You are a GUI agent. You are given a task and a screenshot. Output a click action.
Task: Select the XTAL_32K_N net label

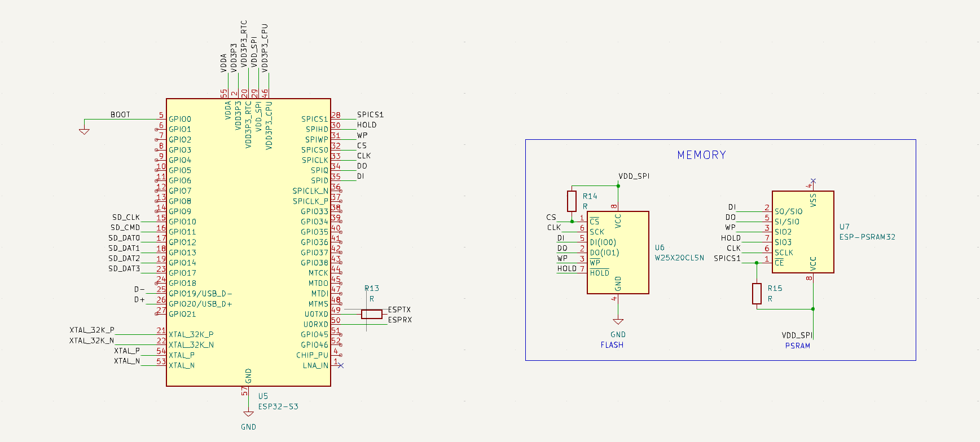(x=92, y=341)
